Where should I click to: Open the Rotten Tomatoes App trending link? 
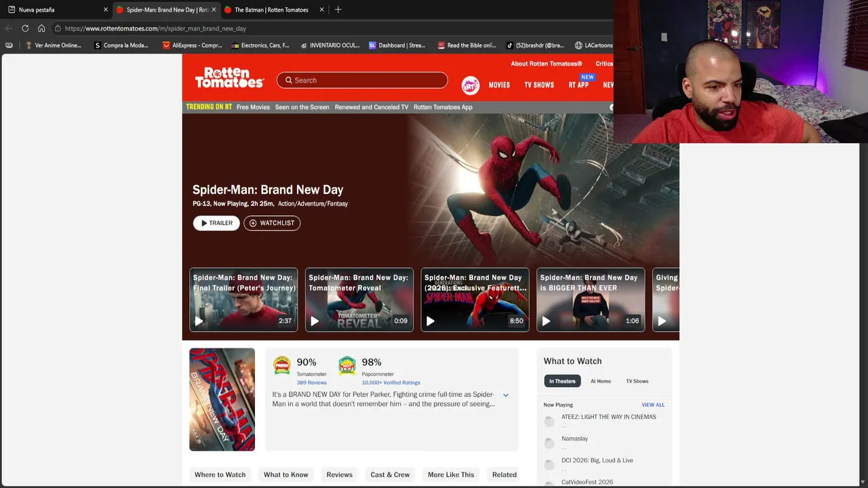click(x=443, y=107)
